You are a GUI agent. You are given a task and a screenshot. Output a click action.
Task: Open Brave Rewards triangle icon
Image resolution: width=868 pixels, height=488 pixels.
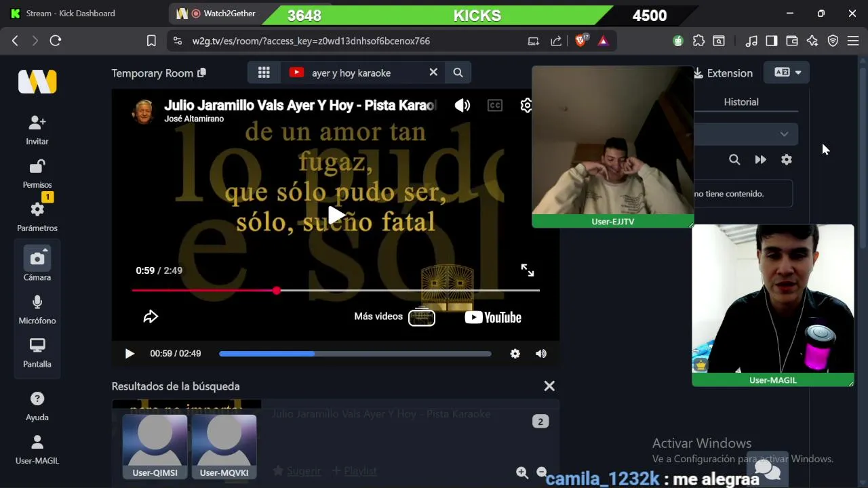pos(603,41)
